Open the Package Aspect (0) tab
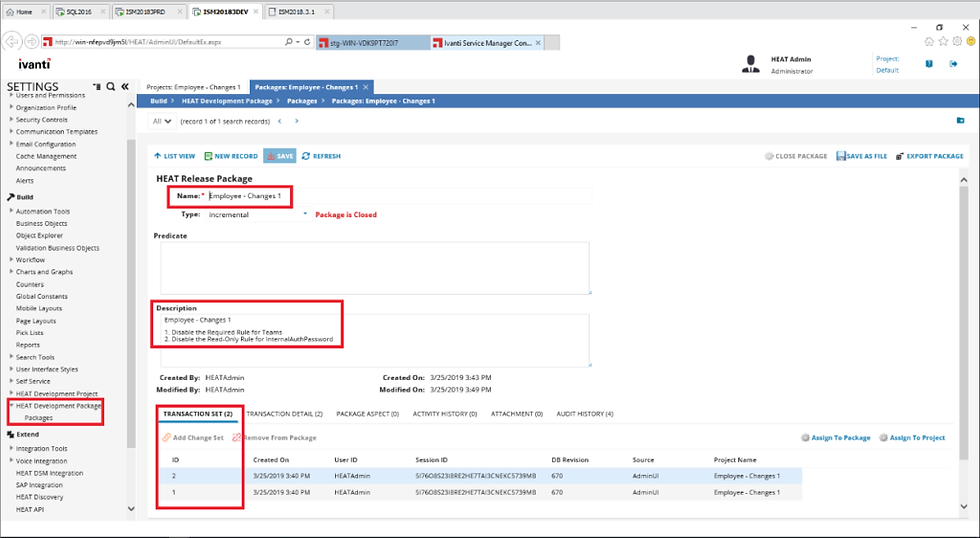Image resolution: width=980 pixels, height=538 pixels. pos(368,414)
